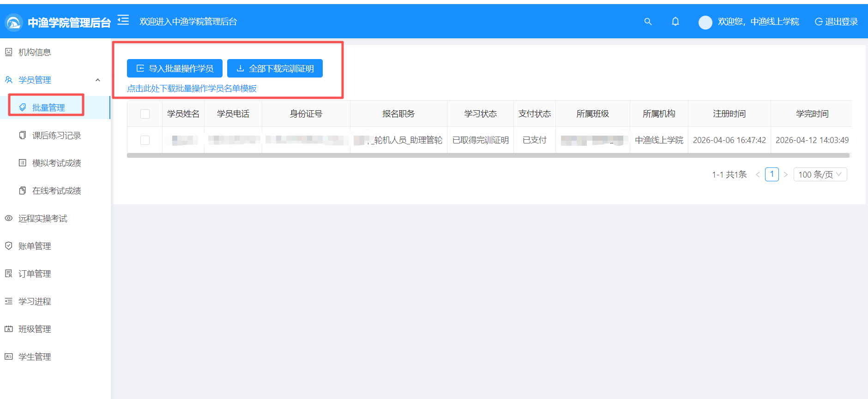Image resolution: width=868 pixels, height=399 pixels.
Task: Click the 欢迎进入中渔学院管理后台 header text
Action: coord(188,22)
